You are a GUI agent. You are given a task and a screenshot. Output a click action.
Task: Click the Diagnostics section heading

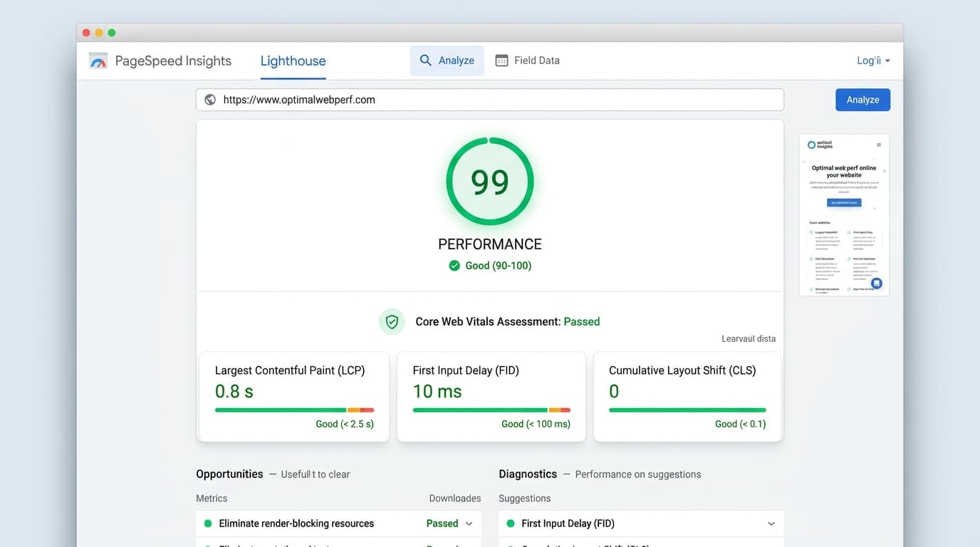528,474
